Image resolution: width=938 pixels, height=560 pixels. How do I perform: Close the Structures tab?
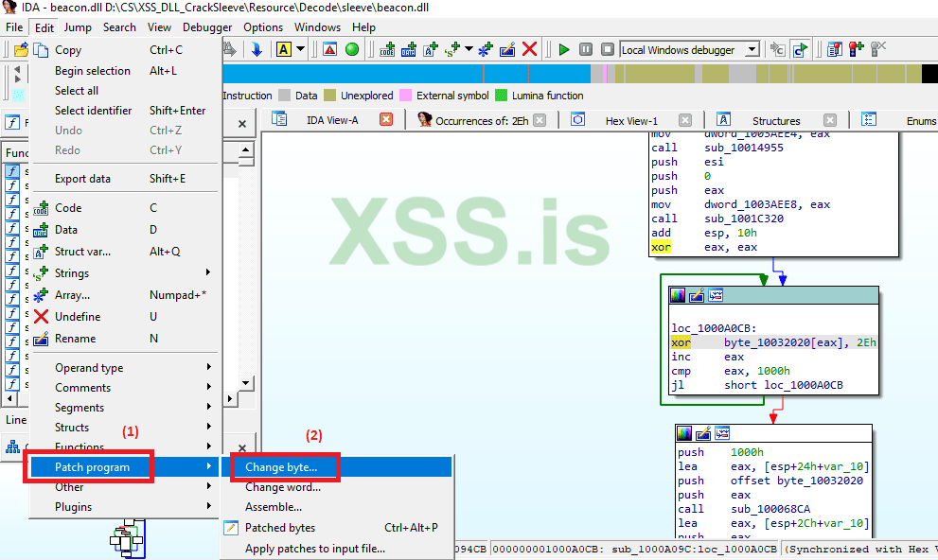coord(830,120)
